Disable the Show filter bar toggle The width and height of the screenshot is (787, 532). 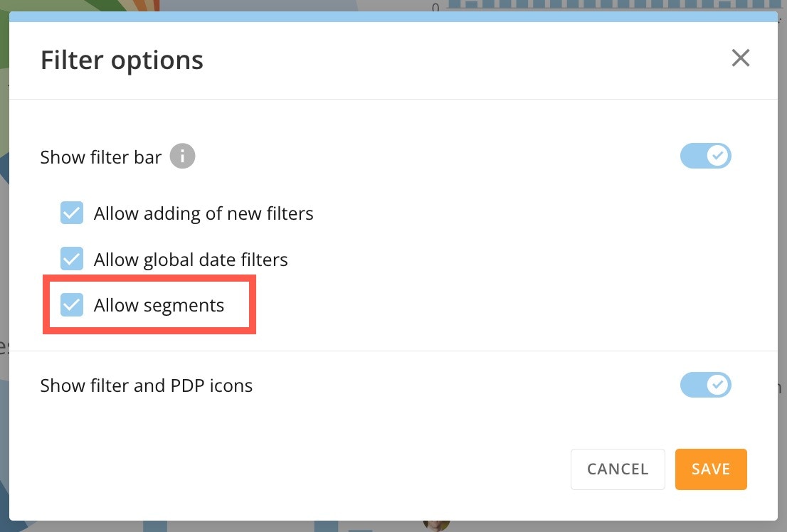[x=706, y=156]
